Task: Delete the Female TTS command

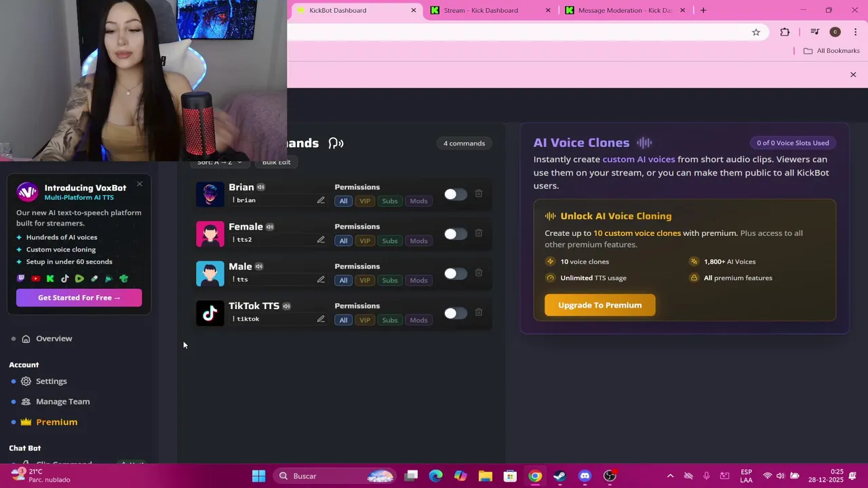Action: [479, 233]
